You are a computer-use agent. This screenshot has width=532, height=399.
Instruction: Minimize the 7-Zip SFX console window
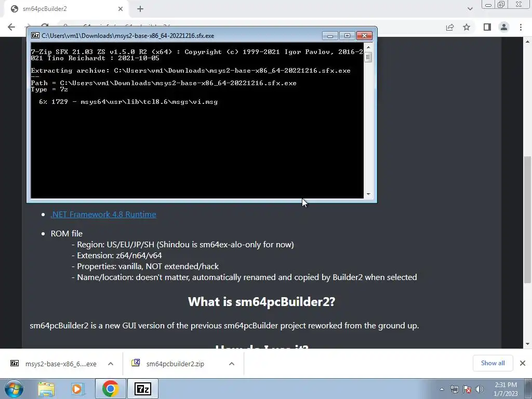pyautogui.click(x=330, y=36)
